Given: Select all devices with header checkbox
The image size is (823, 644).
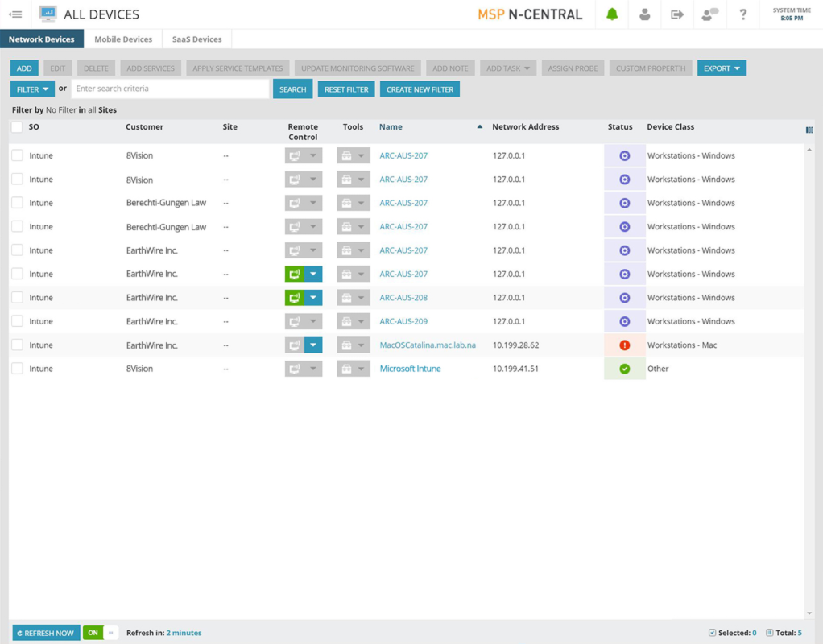Looking at the screenshot, I should coord(17,127).
